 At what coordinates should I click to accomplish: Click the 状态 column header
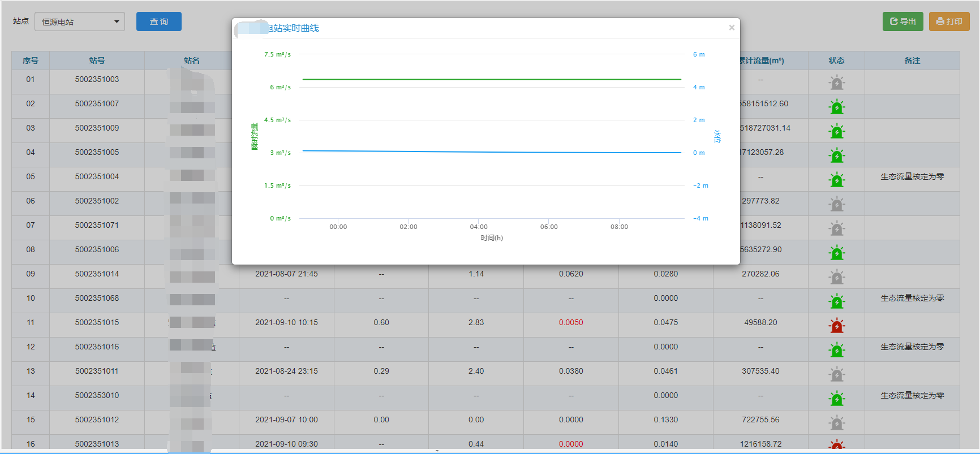coord(836,60)
